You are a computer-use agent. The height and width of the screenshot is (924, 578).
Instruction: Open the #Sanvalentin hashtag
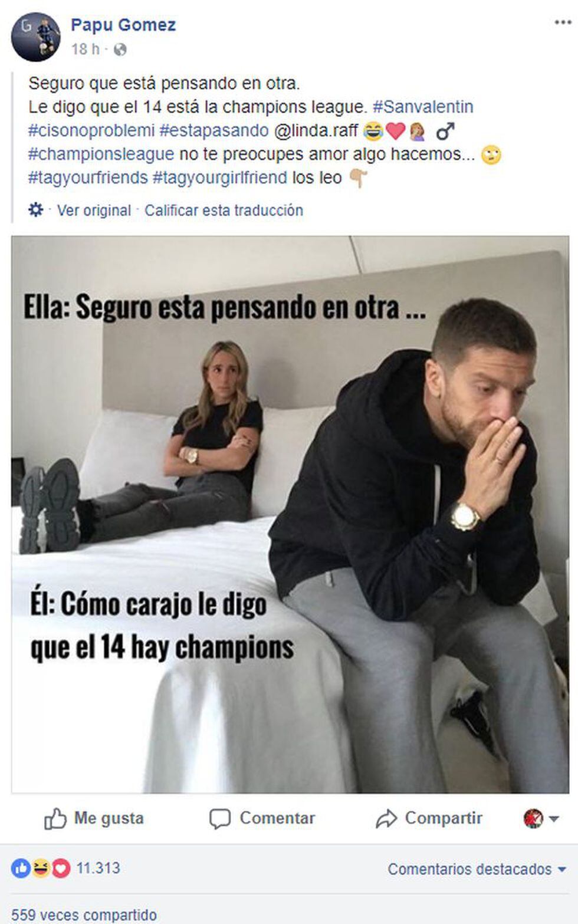click(423, 107)
